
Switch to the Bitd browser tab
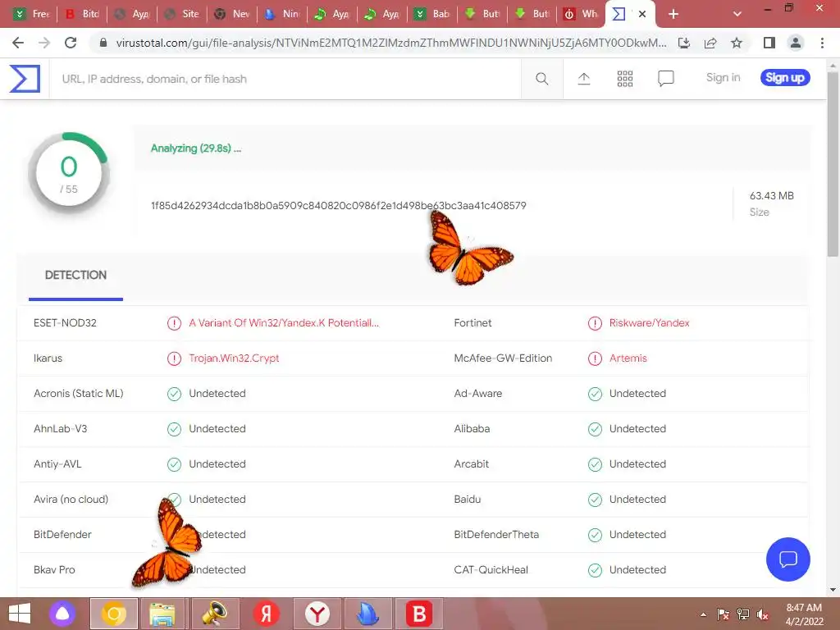[x=83, y=14]
